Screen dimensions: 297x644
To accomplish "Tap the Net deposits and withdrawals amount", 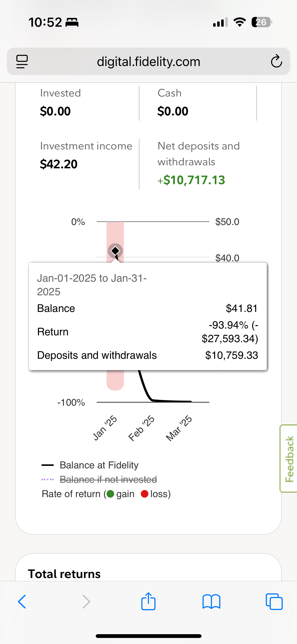I will [x=191, y=180].
